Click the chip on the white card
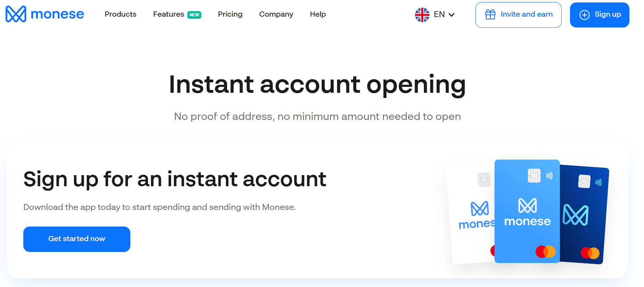644x287 pixels. (484, 180)
